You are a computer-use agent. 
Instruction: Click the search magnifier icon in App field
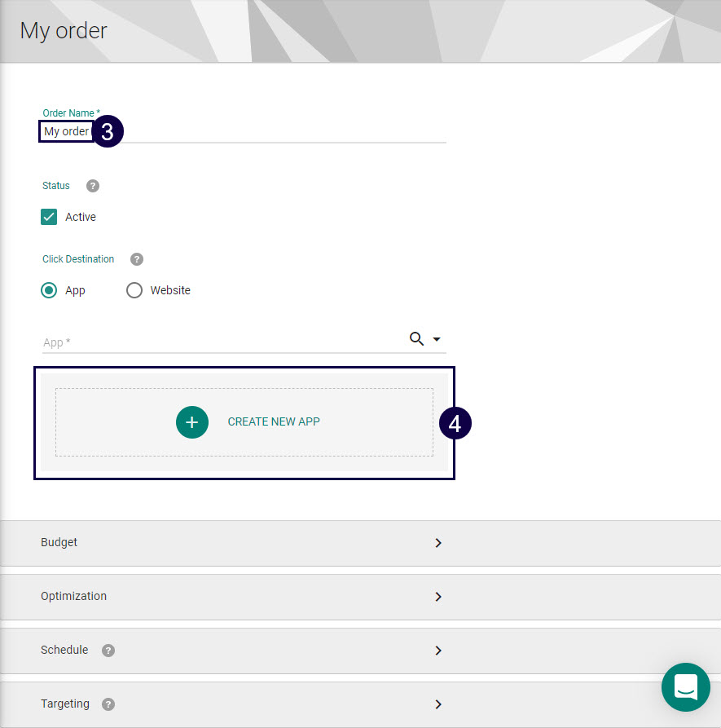tap(416, 339)
